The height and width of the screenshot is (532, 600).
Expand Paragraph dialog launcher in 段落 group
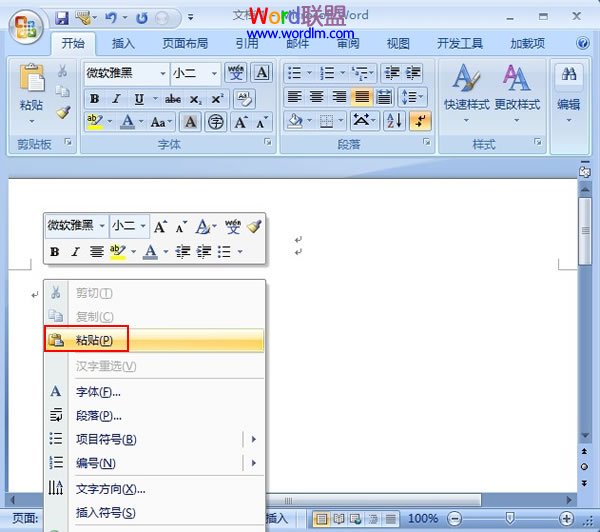[x=426, y=142]
